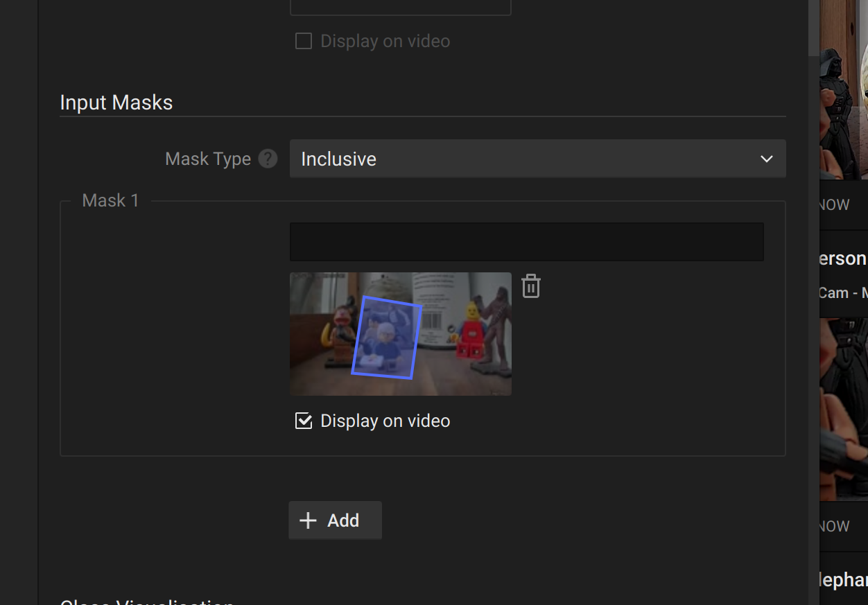
Task: Enable the dimmed Display on video checkbox
Action: pyautogui.click(x=304, y=42)
